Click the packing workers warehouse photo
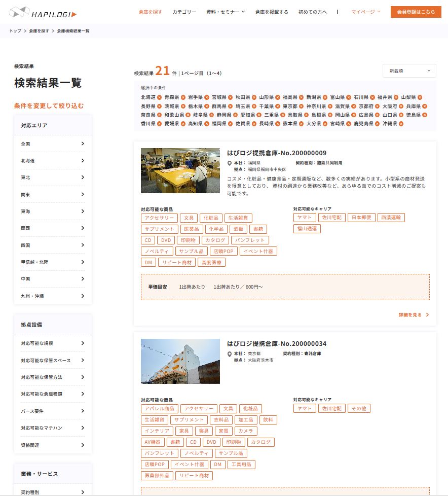The width and height of the screenshot is (448, 496). click(180, 170)
